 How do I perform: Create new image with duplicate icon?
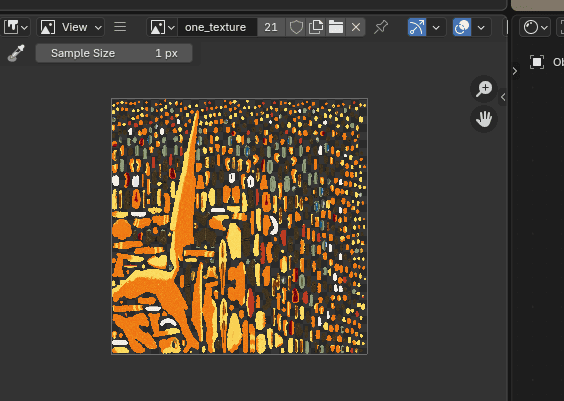(316, 27)
